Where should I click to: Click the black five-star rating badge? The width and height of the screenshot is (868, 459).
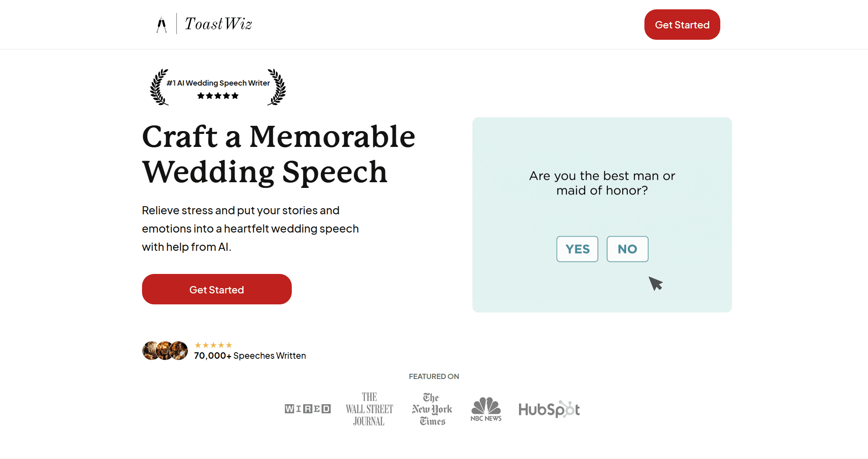(x=218, y=96)
